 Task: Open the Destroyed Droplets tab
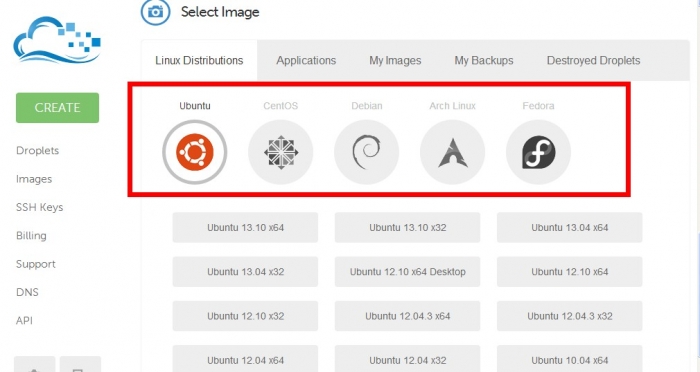[x=593, y=60]
